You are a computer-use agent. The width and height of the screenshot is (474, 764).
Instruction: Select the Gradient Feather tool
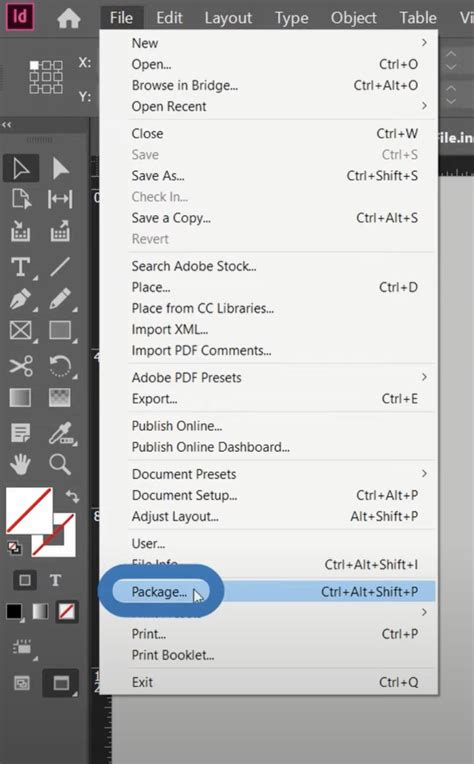(x=60, y=398)
